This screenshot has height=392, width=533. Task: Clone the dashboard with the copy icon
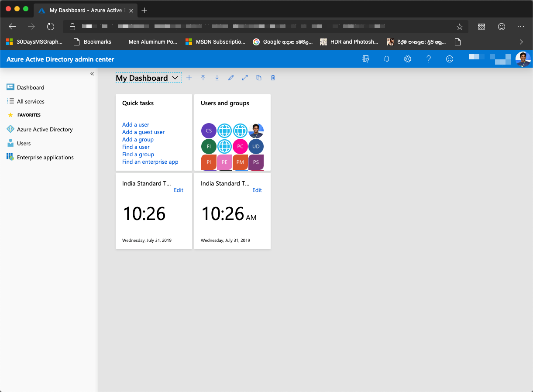pos(259,78)
